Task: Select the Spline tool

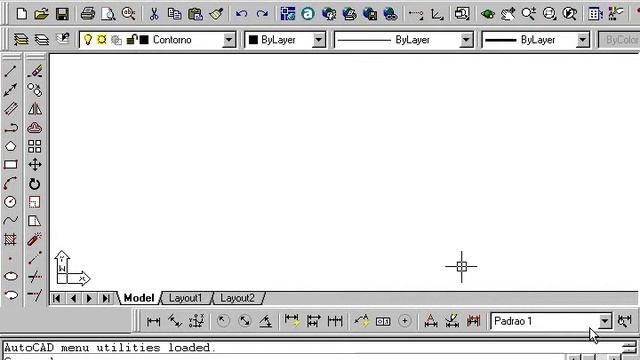Action: 11,221
